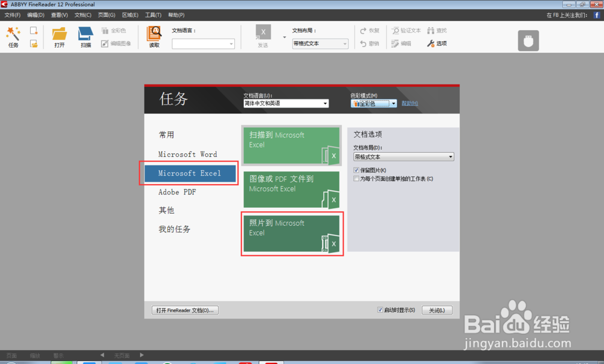Open the 页面(G) menu
The width and height of the screenshot is (604, 364).
pyautogui.click(x=107, y=15)
